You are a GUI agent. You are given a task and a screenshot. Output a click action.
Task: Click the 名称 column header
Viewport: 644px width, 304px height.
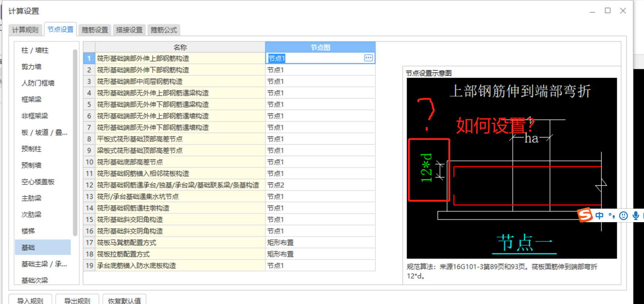point(180,47)
